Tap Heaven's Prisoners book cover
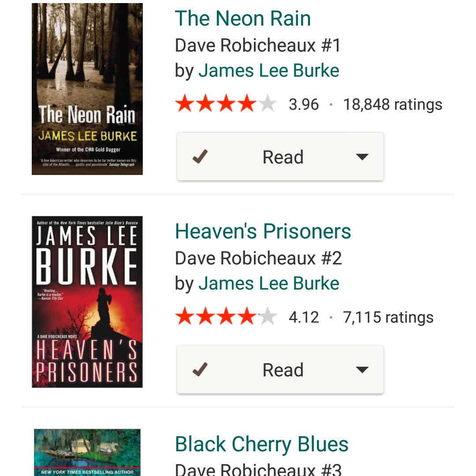 pos(87,302)
